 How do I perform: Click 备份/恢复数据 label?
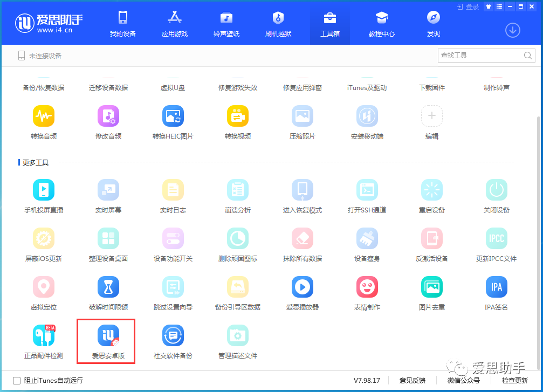point(44,88)
